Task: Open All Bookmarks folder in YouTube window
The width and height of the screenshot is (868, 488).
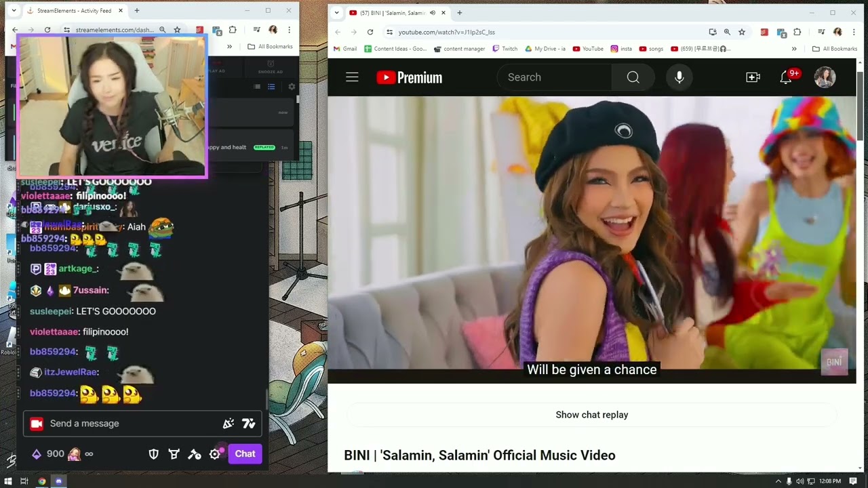Action: click(835, 49)
